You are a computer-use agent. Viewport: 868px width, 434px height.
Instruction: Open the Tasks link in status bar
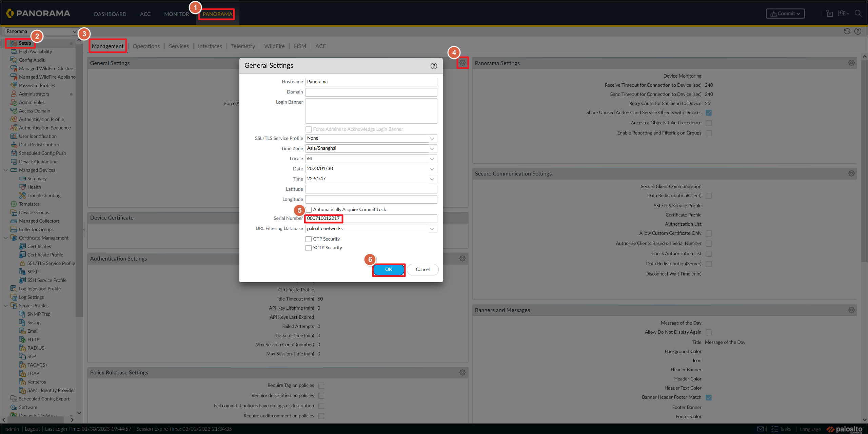[781, 429]
